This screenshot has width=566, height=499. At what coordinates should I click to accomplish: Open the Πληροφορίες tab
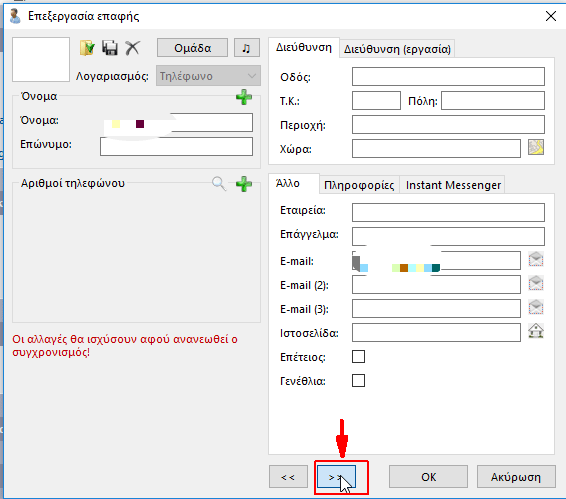pyautogui.click(x=359, y=185)
